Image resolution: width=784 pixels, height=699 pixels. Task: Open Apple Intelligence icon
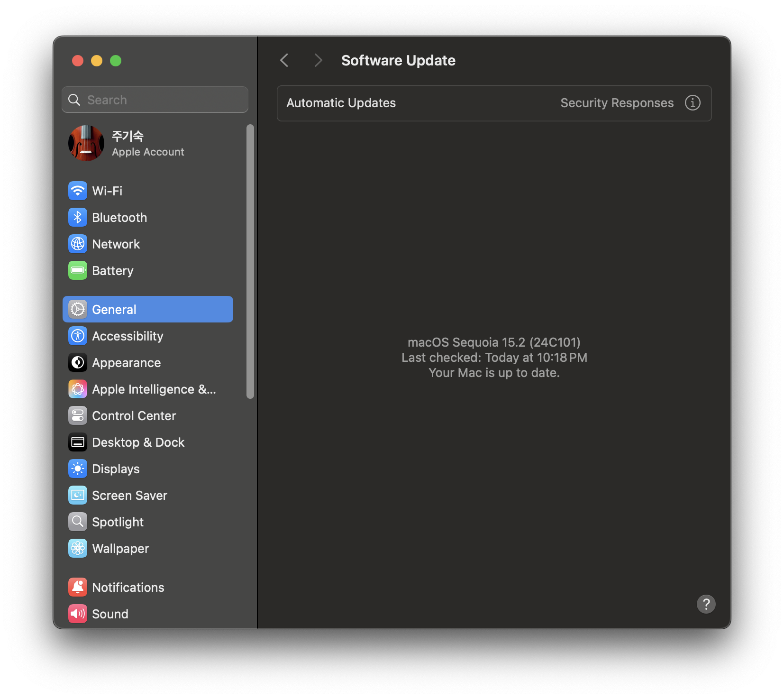(78, 389)
